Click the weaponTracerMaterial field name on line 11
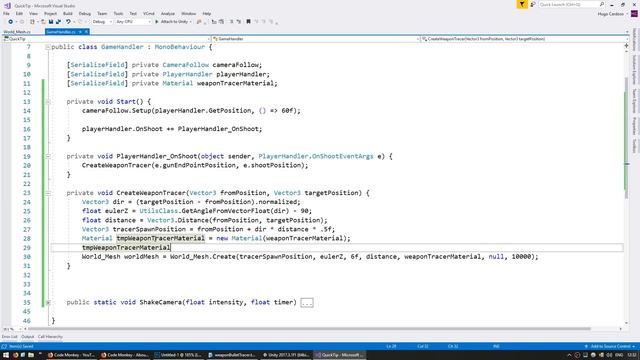Image resolution: width=640 pixels, height=360 pixels. pos(236,83)
